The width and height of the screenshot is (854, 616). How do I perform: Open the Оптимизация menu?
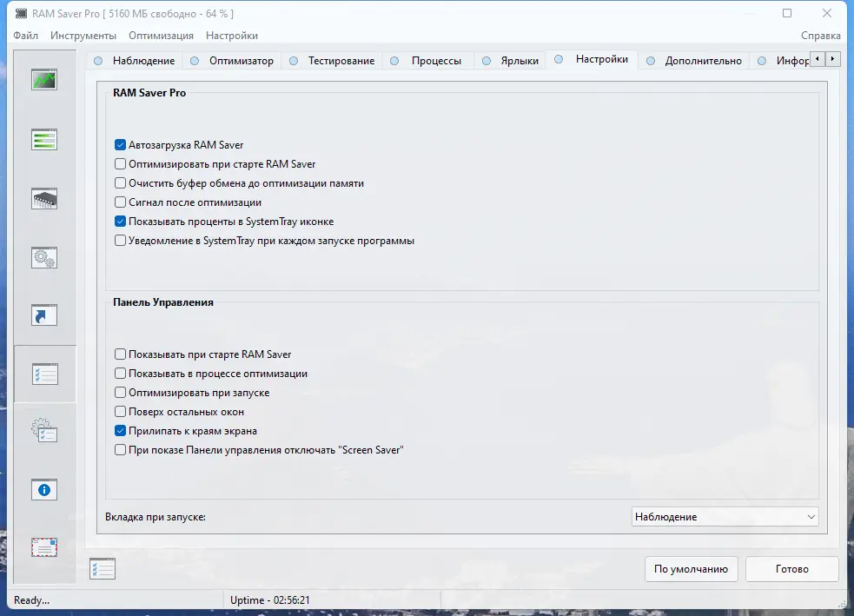pyautogui.click(x=161, y=36)
